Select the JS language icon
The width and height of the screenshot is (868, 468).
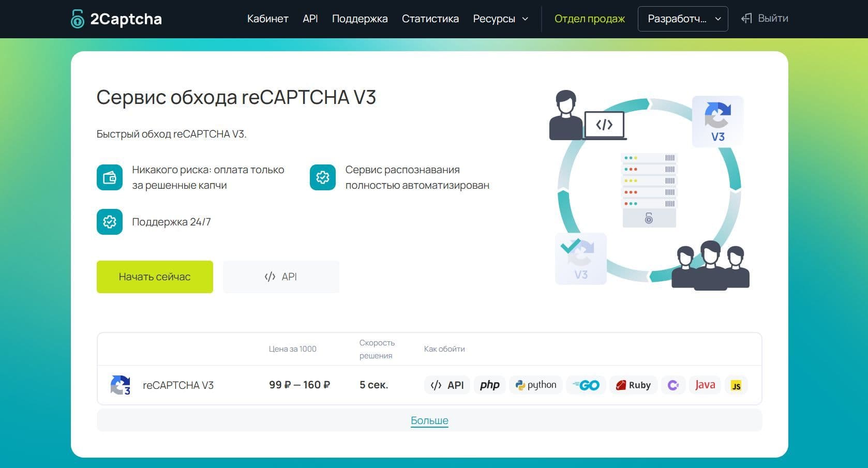[736, 386]
